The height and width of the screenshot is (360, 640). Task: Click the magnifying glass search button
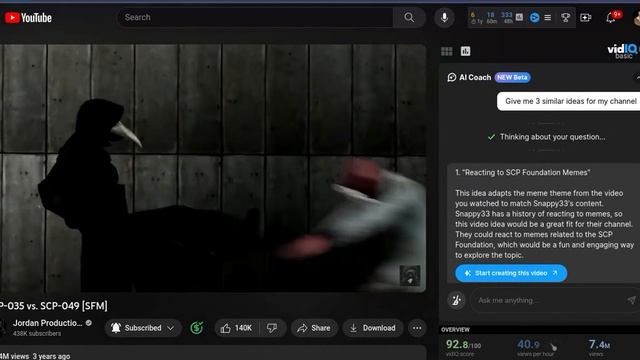pyautogui.click(x=409, y=17)
